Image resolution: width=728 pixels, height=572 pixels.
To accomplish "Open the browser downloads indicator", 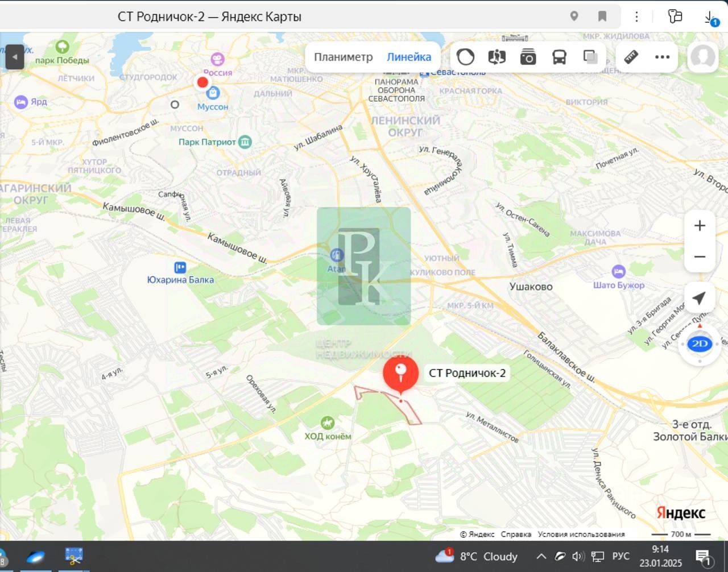I will point(711,18).
